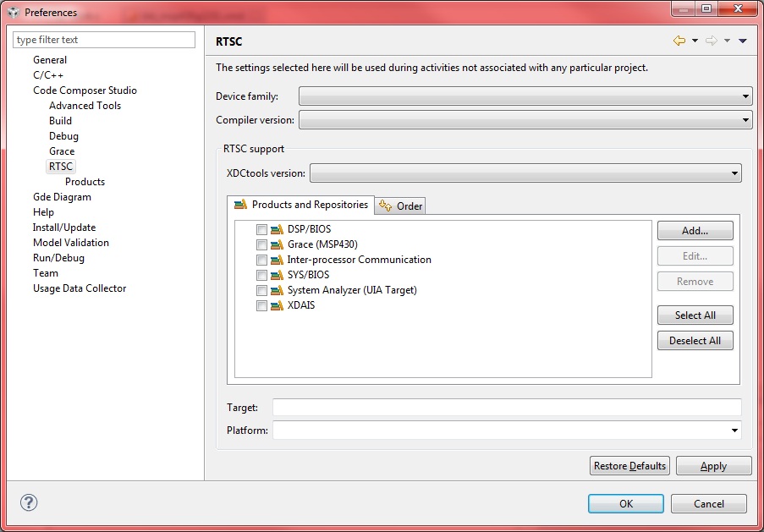Go back using the yellow back arrow

[x=679, y=41]
